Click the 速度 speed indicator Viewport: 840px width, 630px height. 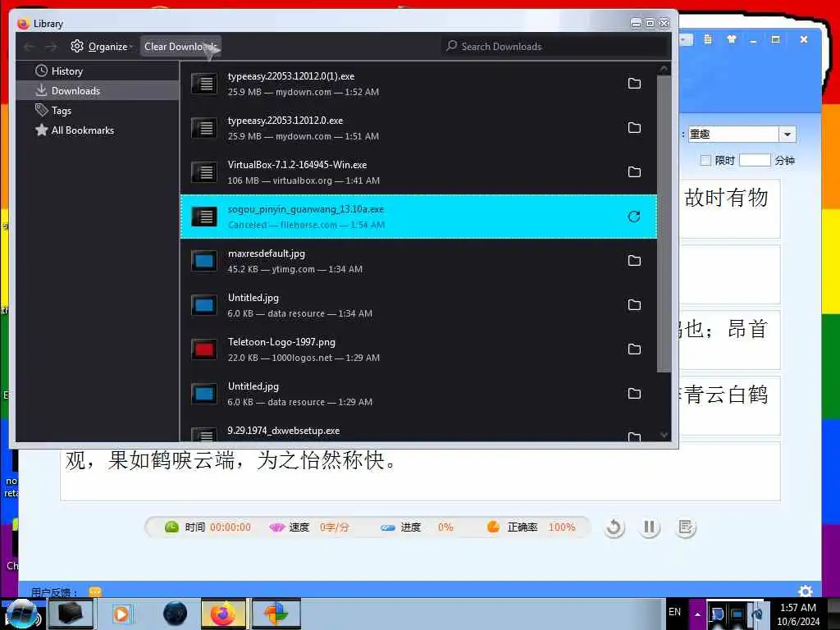point(309,527)
